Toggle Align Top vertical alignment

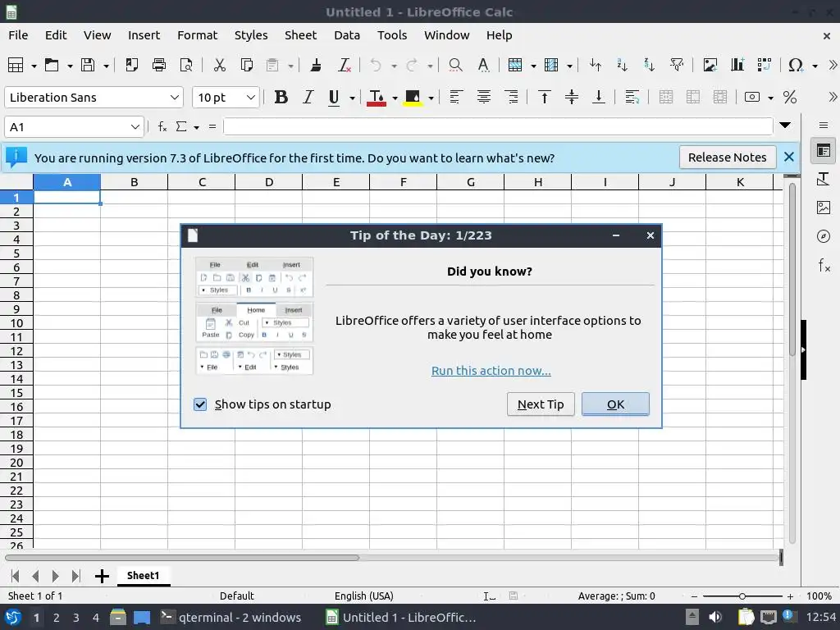pos(545,97)
